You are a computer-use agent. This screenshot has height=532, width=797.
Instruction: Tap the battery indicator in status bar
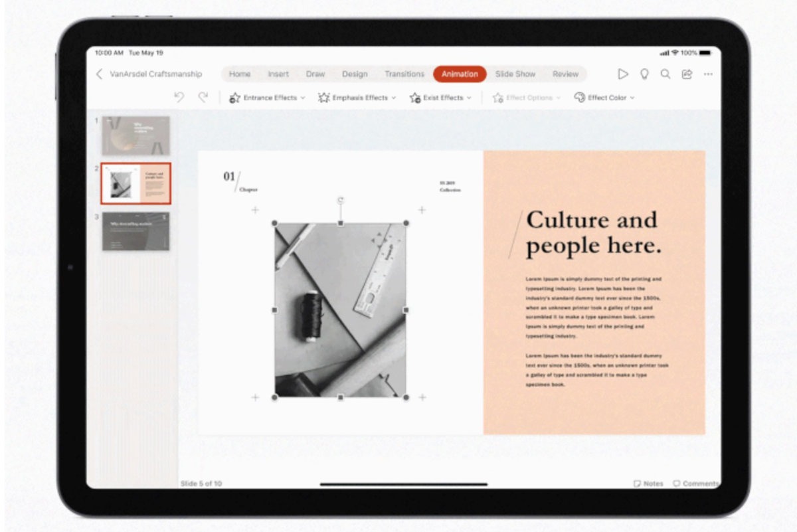705,52
